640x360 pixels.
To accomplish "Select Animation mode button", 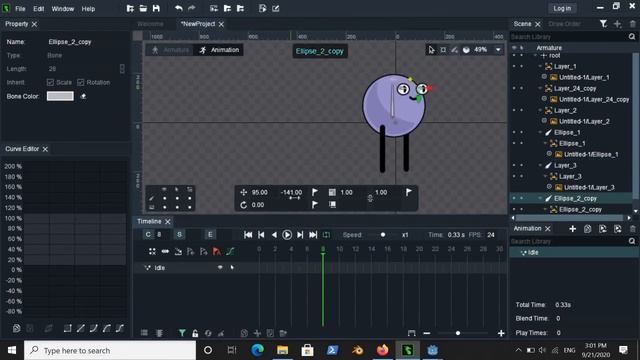I will 219,50.
